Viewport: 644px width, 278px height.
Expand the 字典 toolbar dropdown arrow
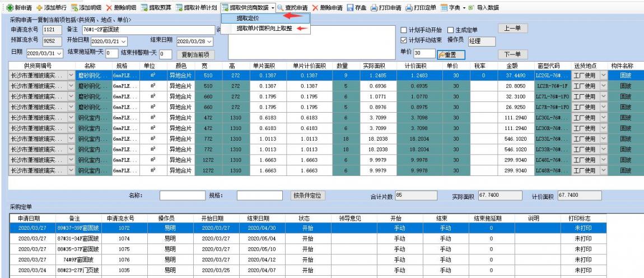pos(463,7)
